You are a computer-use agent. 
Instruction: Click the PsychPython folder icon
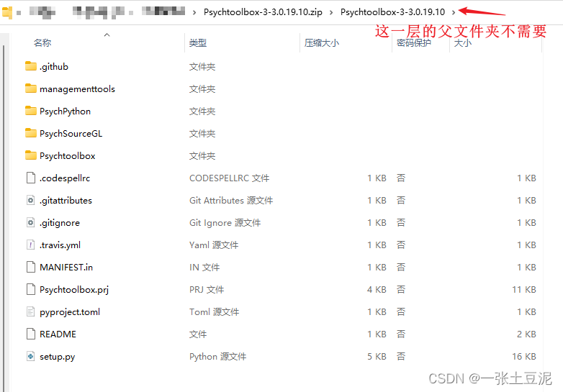[x=31, y=111]
